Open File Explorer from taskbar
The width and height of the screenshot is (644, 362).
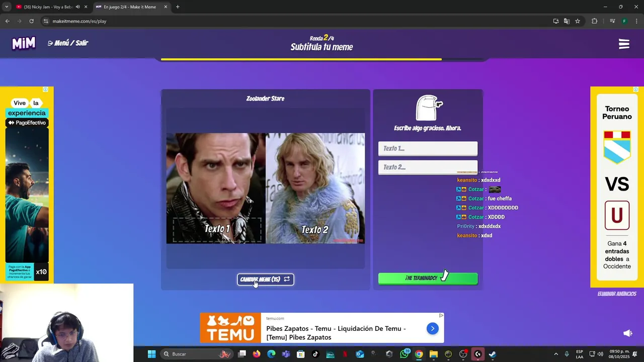click(x=433, y=354)
